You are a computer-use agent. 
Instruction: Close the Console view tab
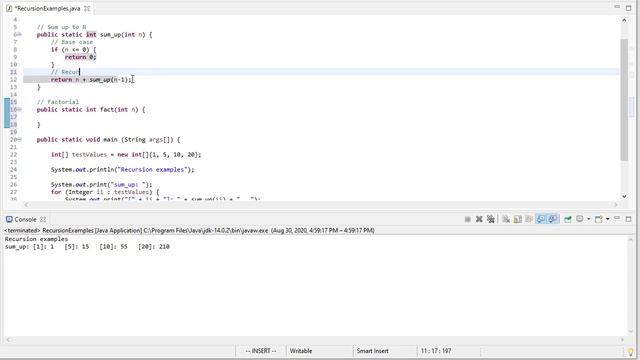point(43,219)
